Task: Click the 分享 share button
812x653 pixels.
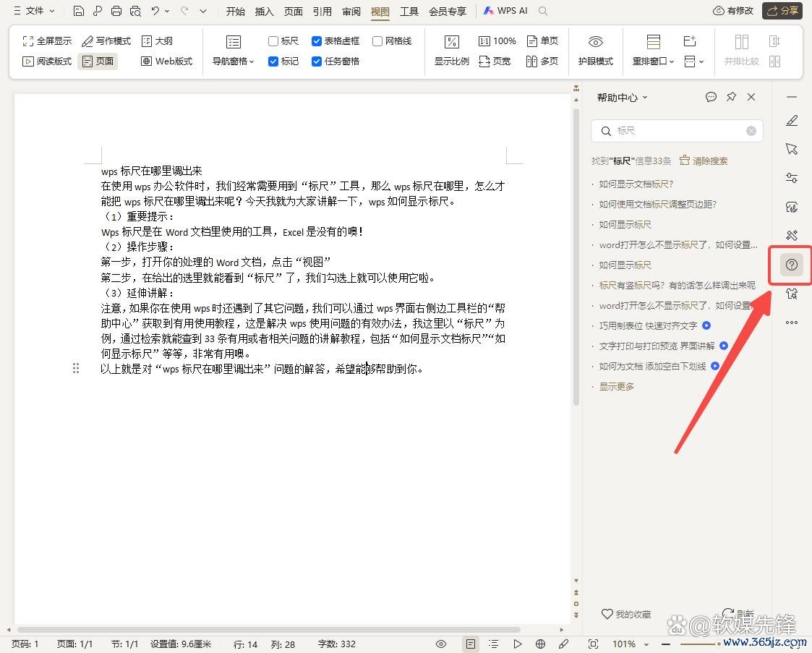Action: tap(782, 10)
